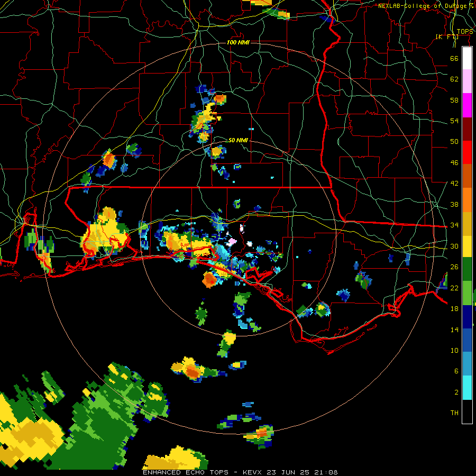Click the legend value "66"
Image resolution: width=476 pixels, height=476 pixels.
(454, 59)
